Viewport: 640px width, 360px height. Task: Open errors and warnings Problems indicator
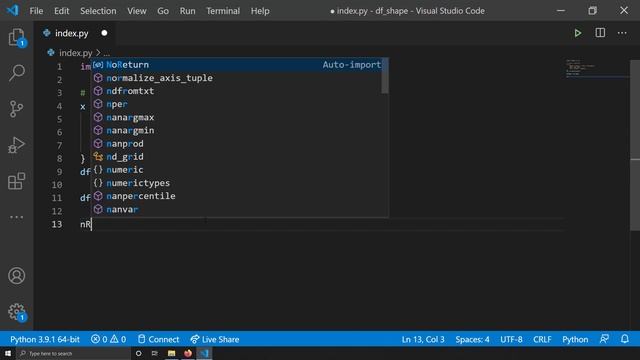109,339
